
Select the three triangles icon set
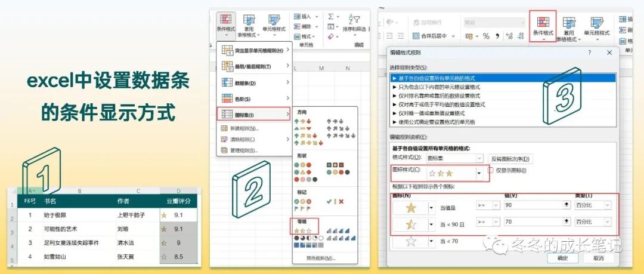tap(302, 128)
